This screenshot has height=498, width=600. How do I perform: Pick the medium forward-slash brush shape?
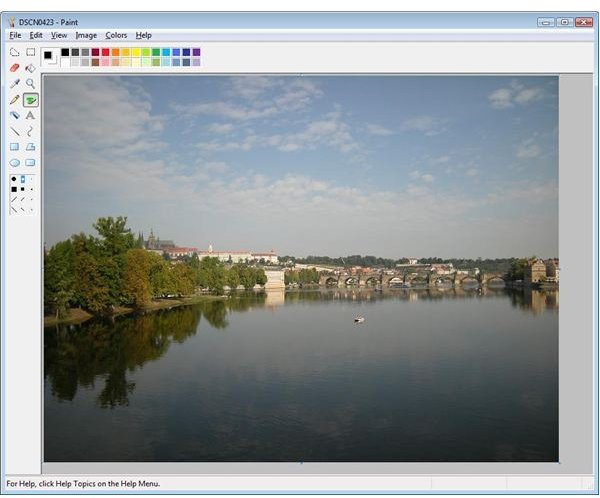(x=23, y=199)
